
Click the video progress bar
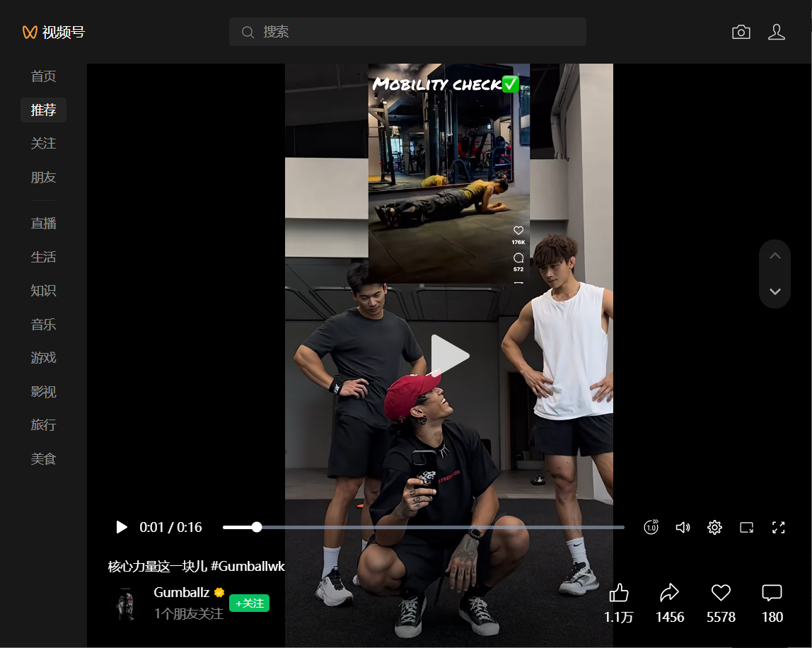pos(423,527)
